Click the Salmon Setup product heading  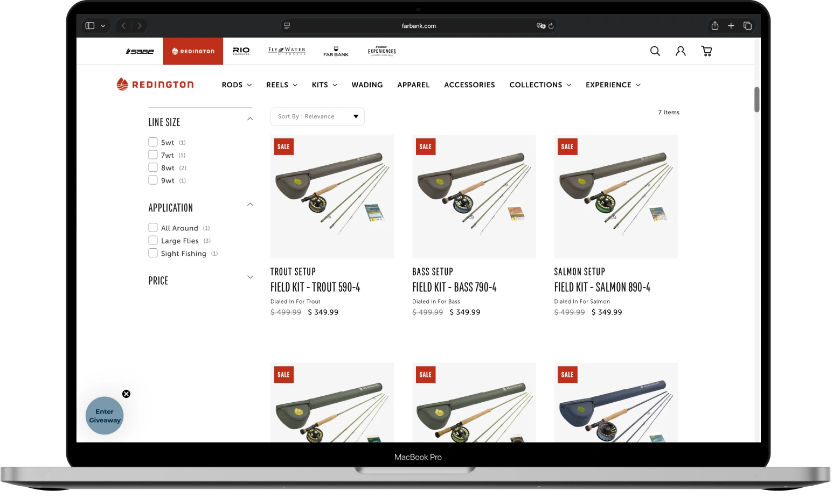(579, 272)
